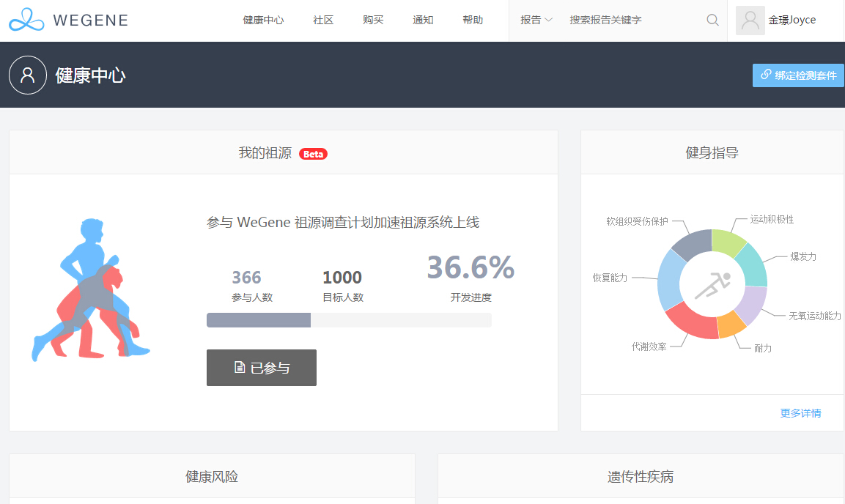Click the 开发进度 progress bar

point(349,320)
